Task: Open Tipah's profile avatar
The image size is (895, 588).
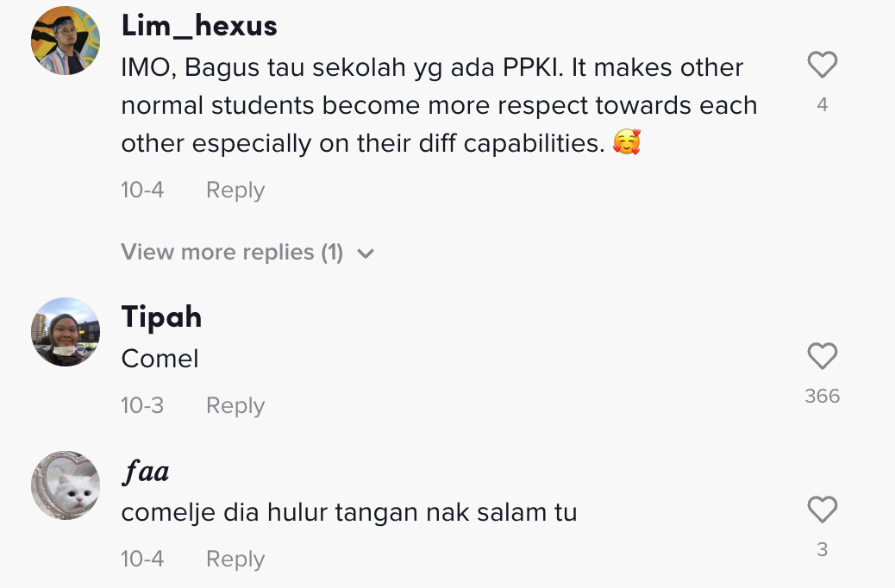Action: [x=66, y=332]
